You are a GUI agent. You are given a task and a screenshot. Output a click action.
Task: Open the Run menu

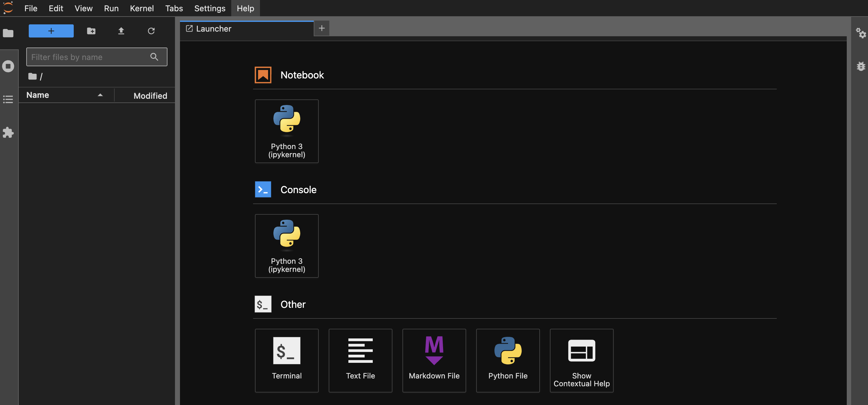coord(111,8)
